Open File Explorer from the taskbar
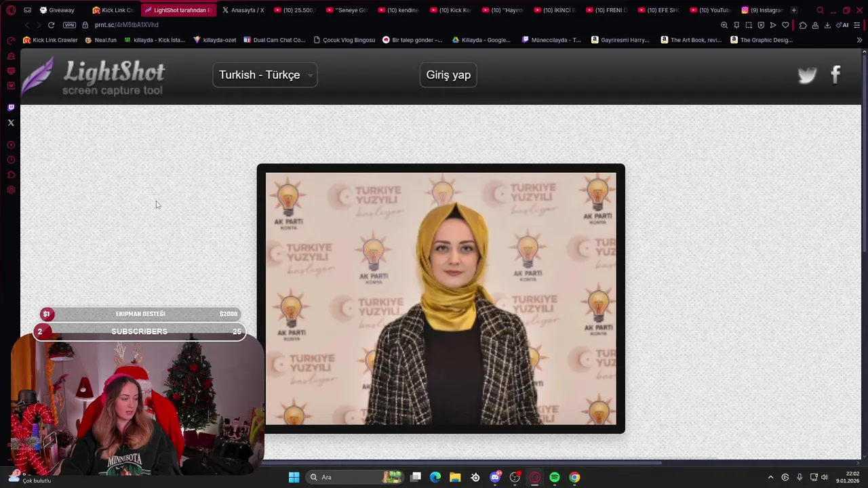The width and height of the screenshot is (868, 488). 455,477
